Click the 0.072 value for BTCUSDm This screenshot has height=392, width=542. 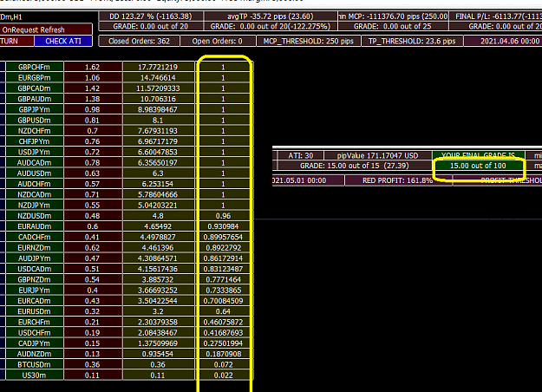[223, 365]
